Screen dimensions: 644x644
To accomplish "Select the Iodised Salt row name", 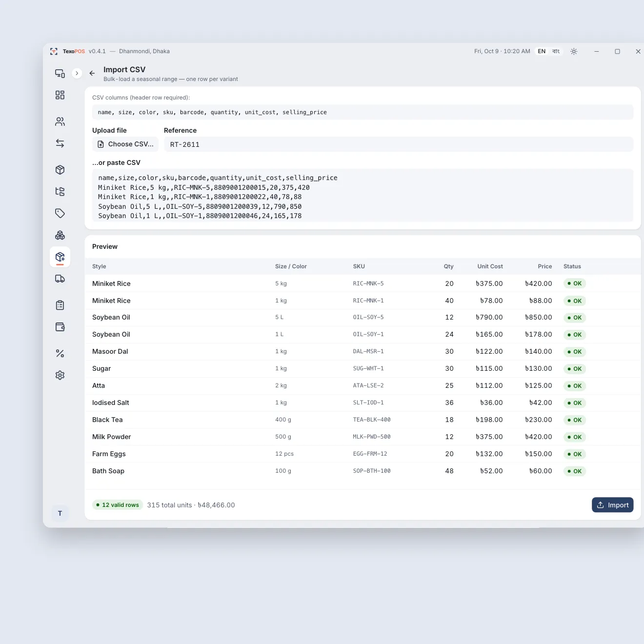I will 111,402.
